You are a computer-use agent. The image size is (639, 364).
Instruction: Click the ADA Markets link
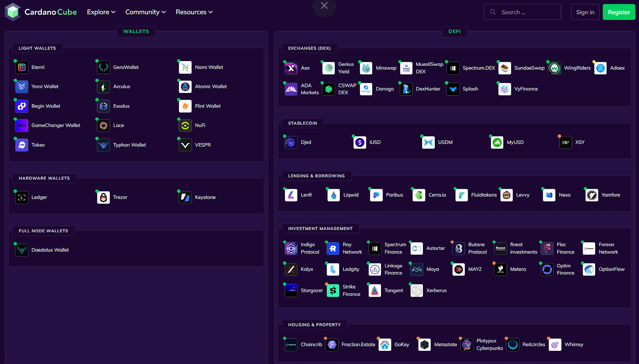pos(310,89)
